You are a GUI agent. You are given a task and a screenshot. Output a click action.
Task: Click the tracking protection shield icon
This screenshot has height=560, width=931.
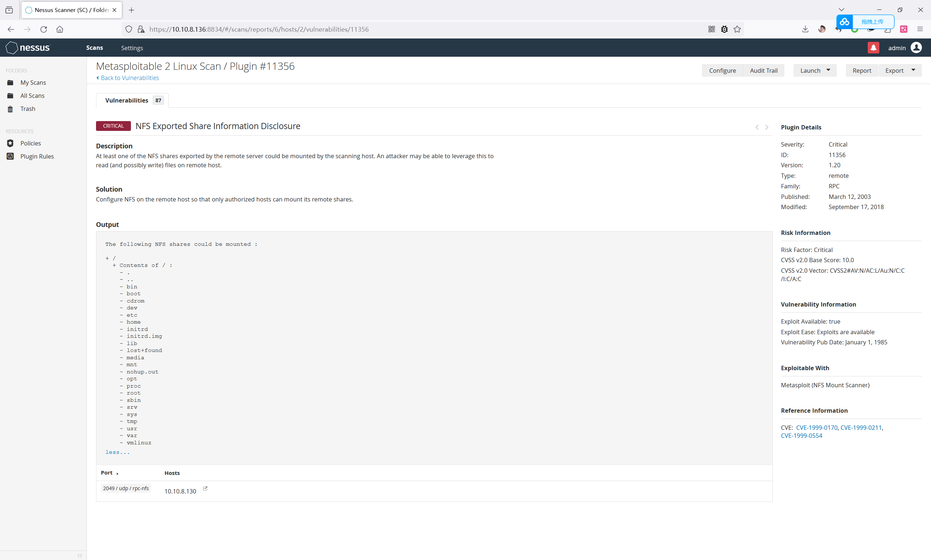(x=129, y=29)
